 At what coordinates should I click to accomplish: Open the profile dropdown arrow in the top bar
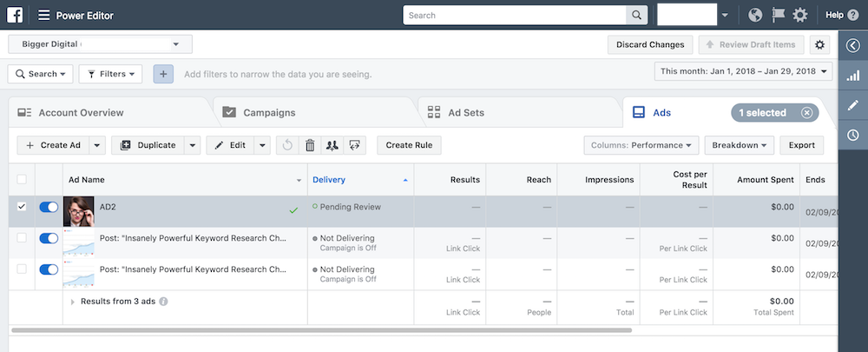coord(725,16)
